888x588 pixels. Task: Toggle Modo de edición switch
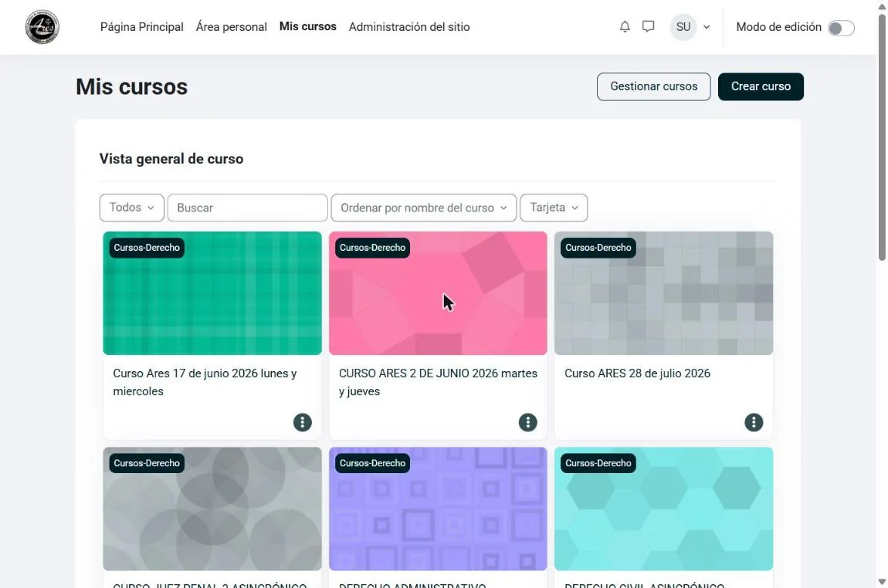tap(841, 28)
